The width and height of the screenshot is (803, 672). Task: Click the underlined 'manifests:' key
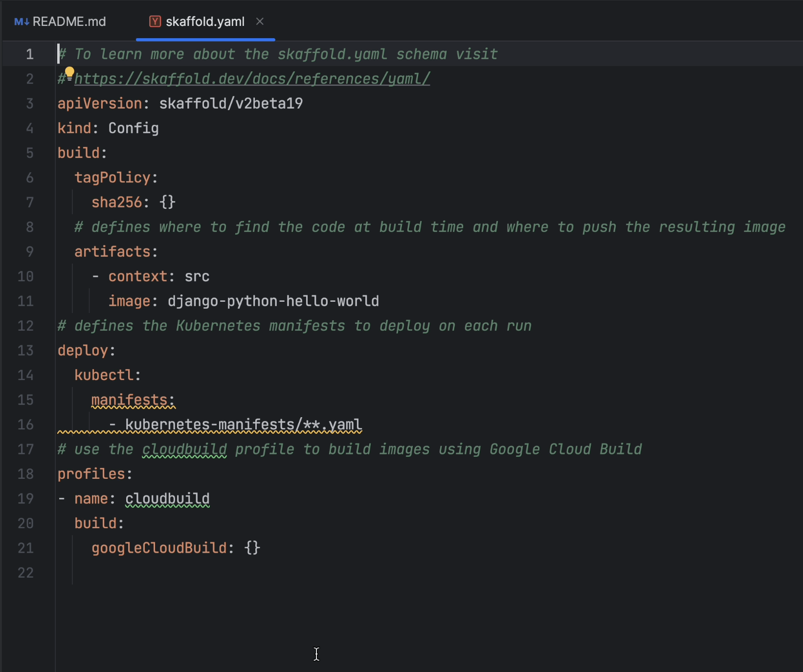point(133,400)
